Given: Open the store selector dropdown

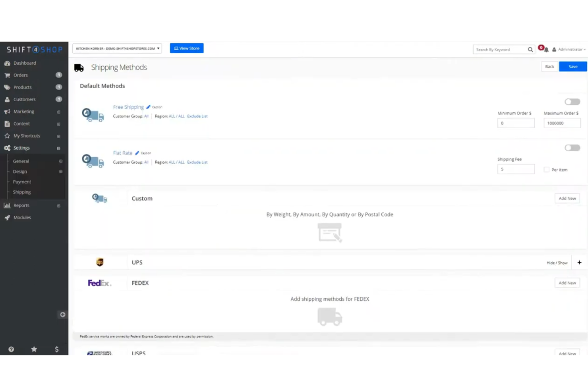Looking at the screenshot, I should pos(117,48).
